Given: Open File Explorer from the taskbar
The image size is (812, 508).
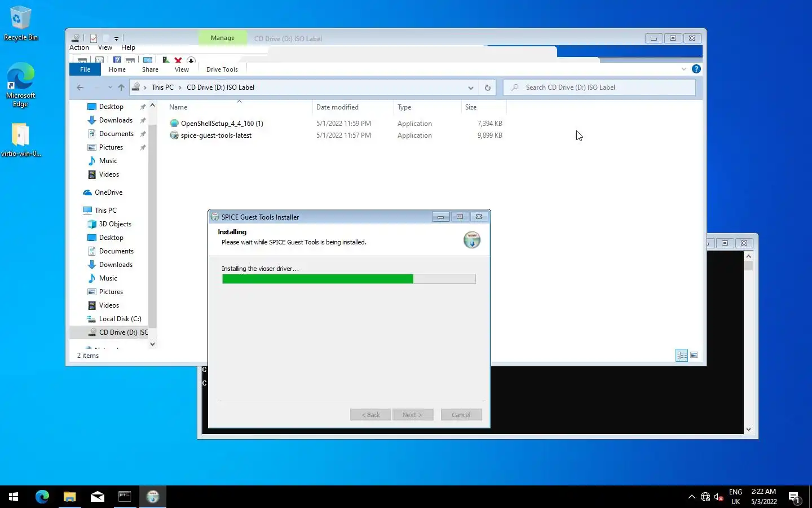Looking at the screenshot, I should point(69,497).
